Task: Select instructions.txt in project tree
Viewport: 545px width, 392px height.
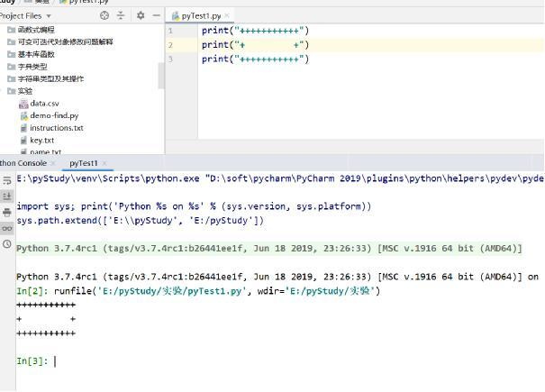Action: 51,128
